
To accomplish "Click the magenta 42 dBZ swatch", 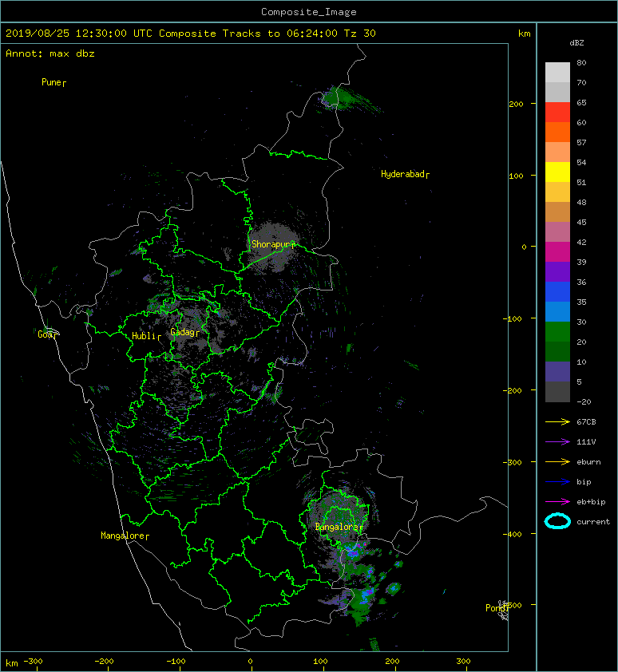I will pyautogui.click(x=557, y=251).
